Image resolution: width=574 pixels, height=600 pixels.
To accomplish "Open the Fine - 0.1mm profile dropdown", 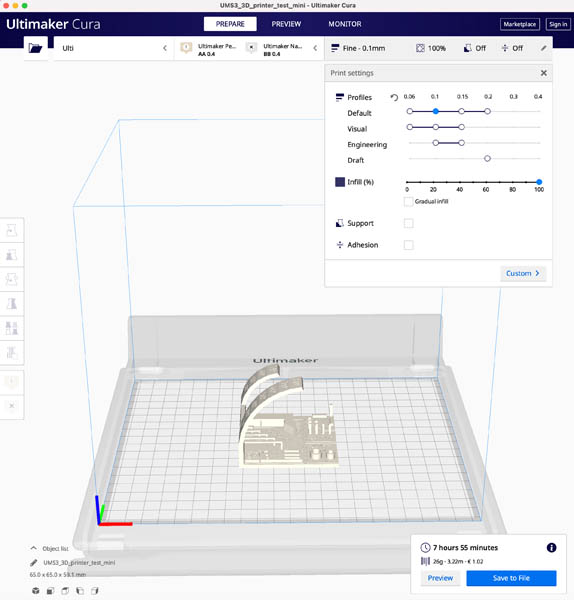I will point(358,48).
